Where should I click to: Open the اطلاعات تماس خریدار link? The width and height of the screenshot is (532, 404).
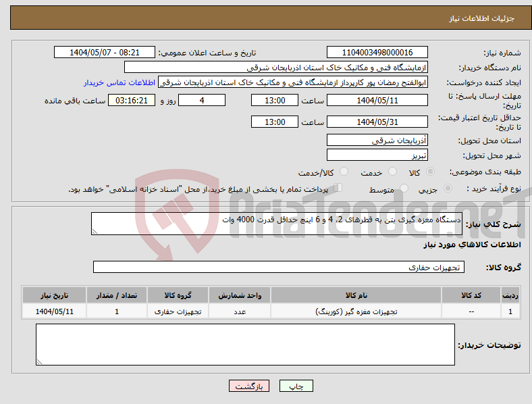[119, 82]
